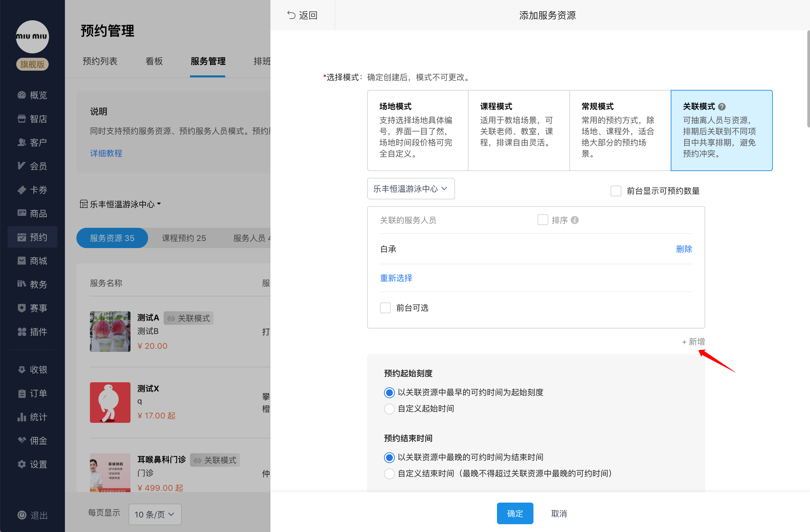Click the dialog vertical scrollbar

point(808,79)
